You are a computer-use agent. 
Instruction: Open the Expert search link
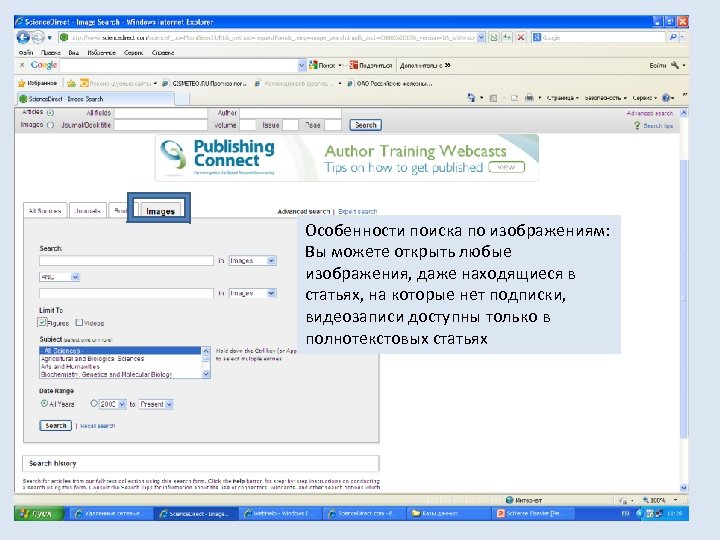[x=357, y=211]
